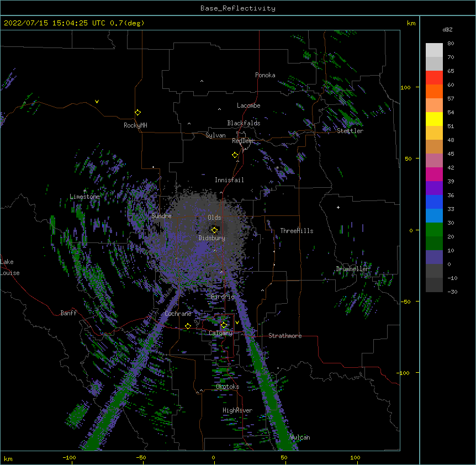Click the Sundre city label

[x=161, y=216]
